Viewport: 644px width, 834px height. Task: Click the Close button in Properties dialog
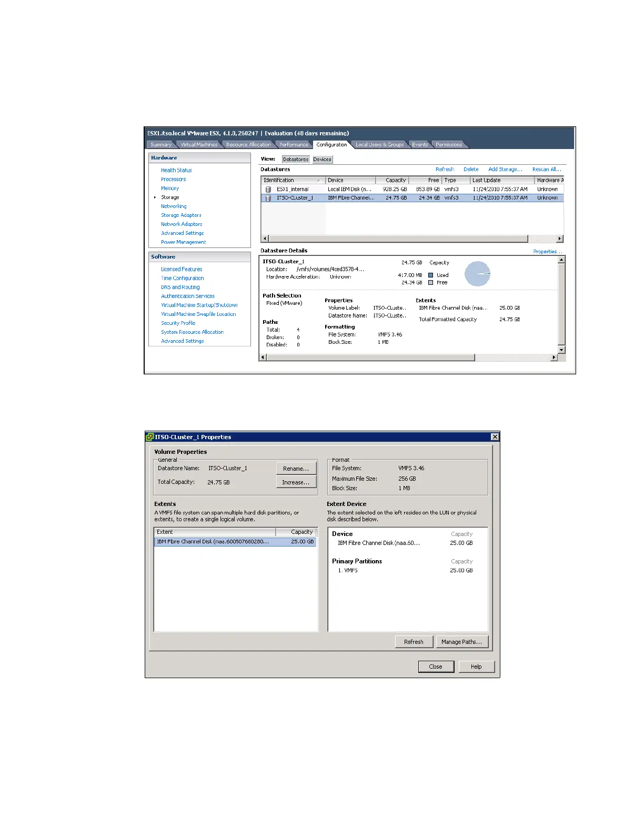[x=436, y=667]
